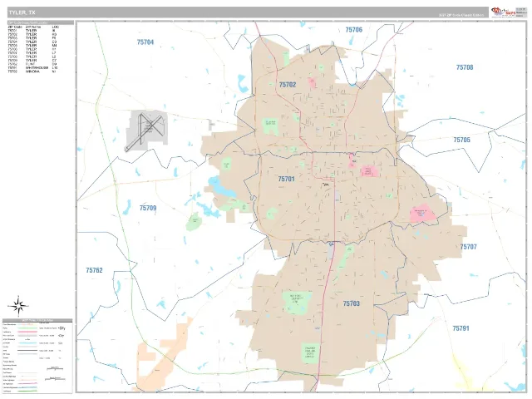
Task: Select the 75705 ZIP code label
Action: (462, 140)
